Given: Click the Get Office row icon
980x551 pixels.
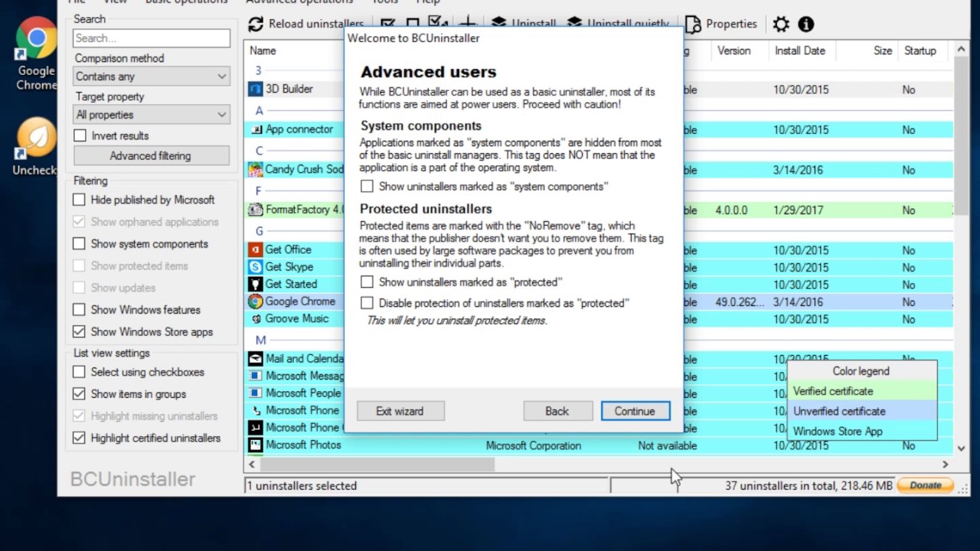Looking at the screenshot, I should click(x=256, y=249).
